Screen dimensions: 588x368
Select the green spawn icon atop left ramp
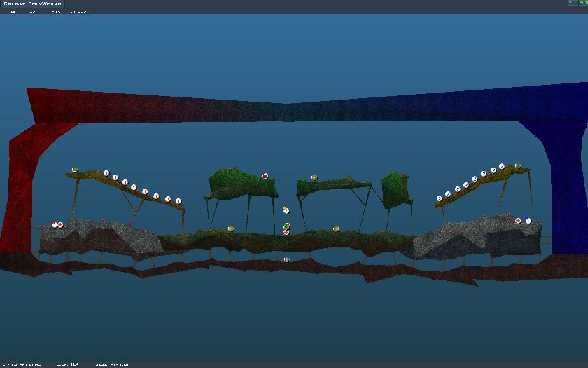click(x=75, y=170)
